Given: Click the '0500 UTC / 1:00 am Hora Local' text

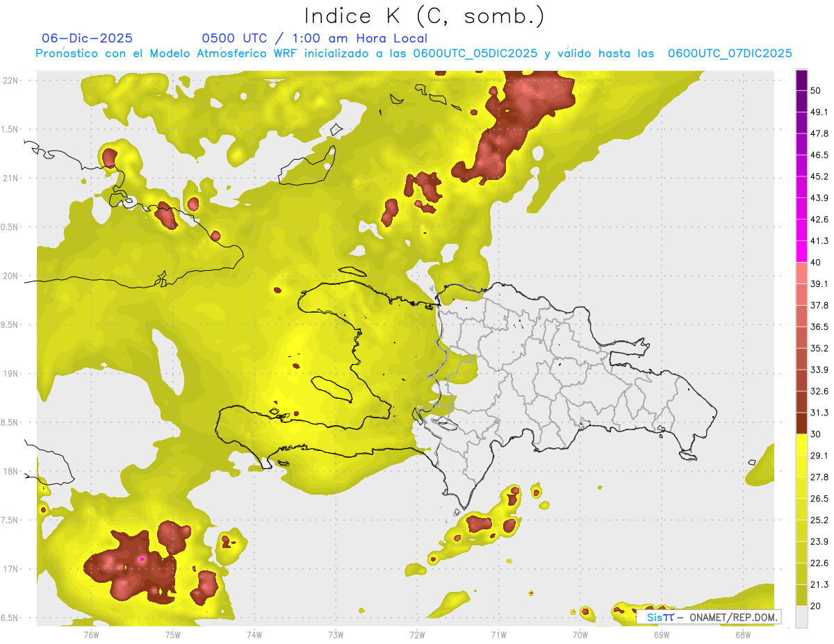Looking at the screenshot, I should click(x=314, y=38).
